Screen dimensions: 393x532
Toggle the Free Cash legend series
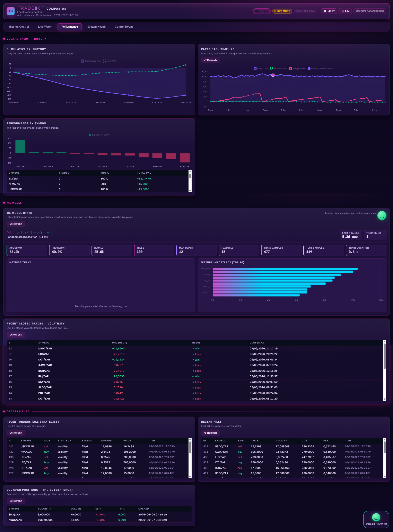(x=261, y=69)
